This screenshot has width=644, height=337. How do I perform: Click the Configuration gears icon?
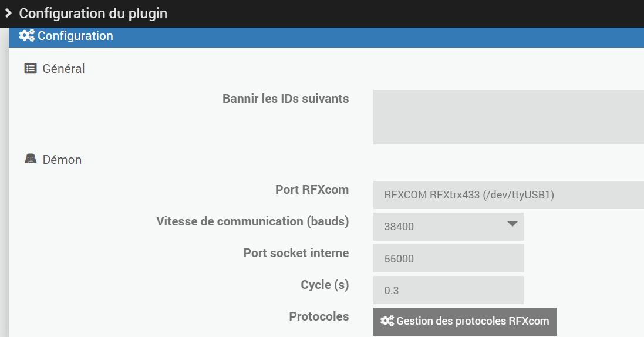[x=26, y=36]
